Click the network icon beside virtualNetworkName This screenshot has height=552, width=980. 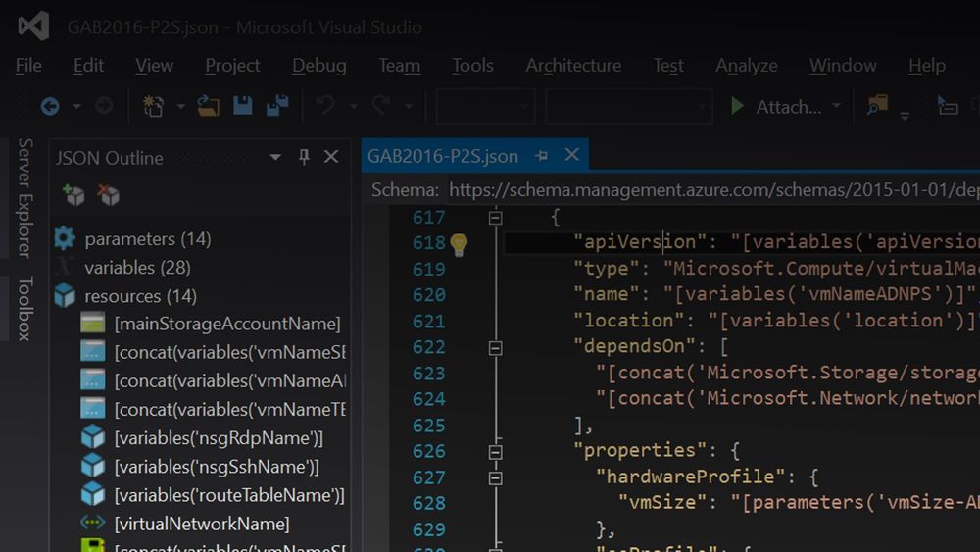[x=92, y=522]
